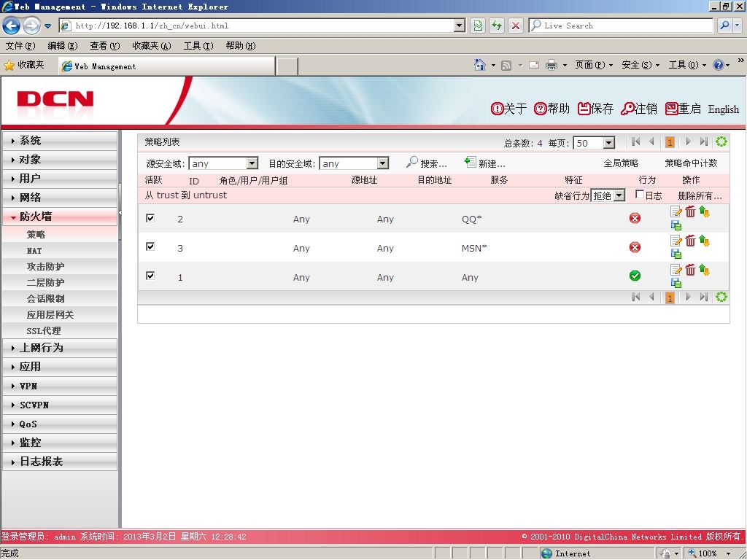The image size is (747, 560).
Task: Open the 缺省行为 default action dropdown
Action: 619,195
